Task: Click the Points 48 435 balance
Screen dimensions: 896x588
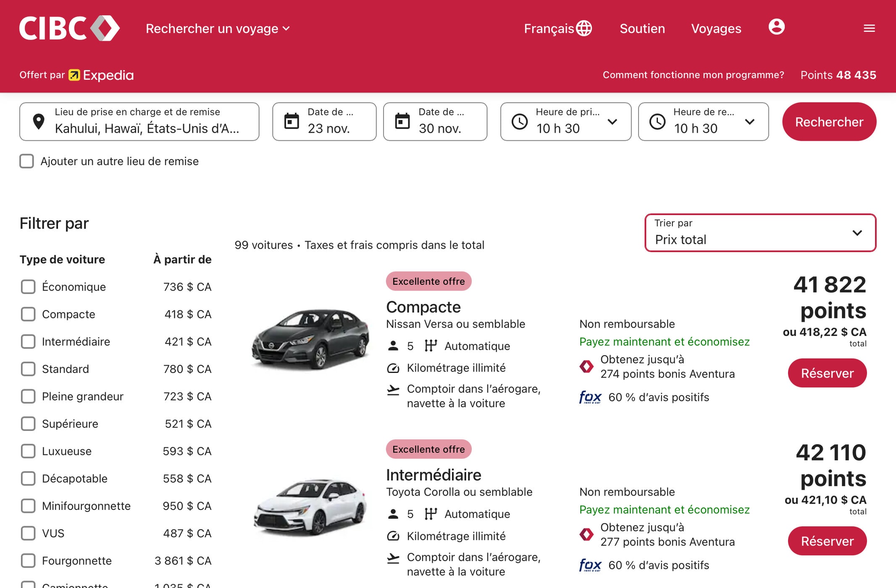Action: pos(838,75)
